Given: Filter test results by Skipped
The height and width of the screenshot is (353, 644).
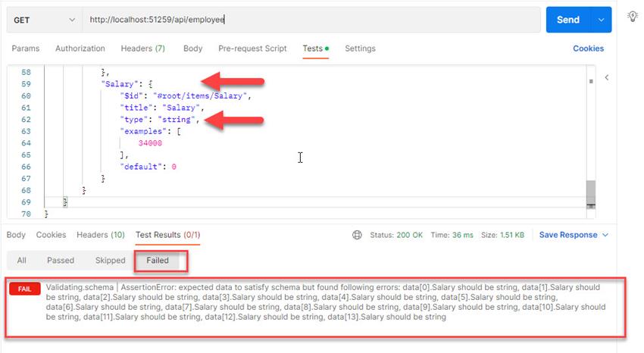Looking at the screenshot, I should (x=110, y=261).
